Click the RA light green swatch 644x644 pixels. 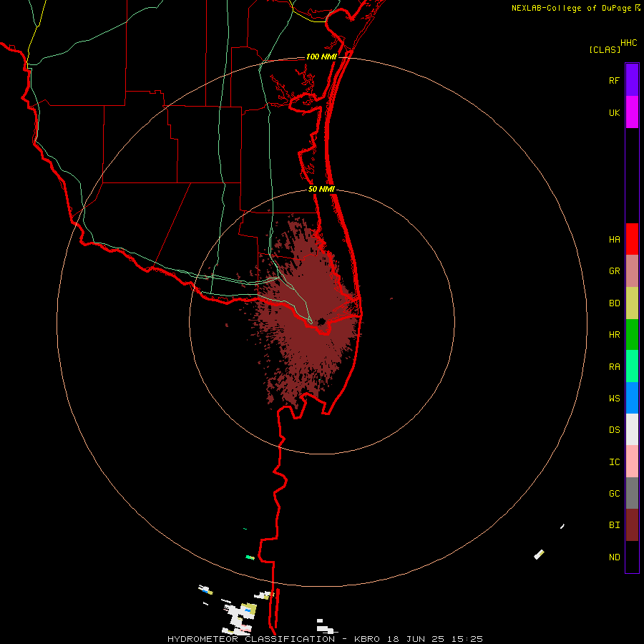(632, 366)
